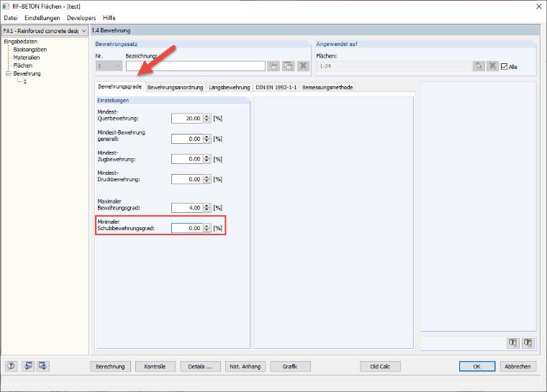Click Mindest-Bewehrung generell value field
547x392 pixels.
click(187, 139)
